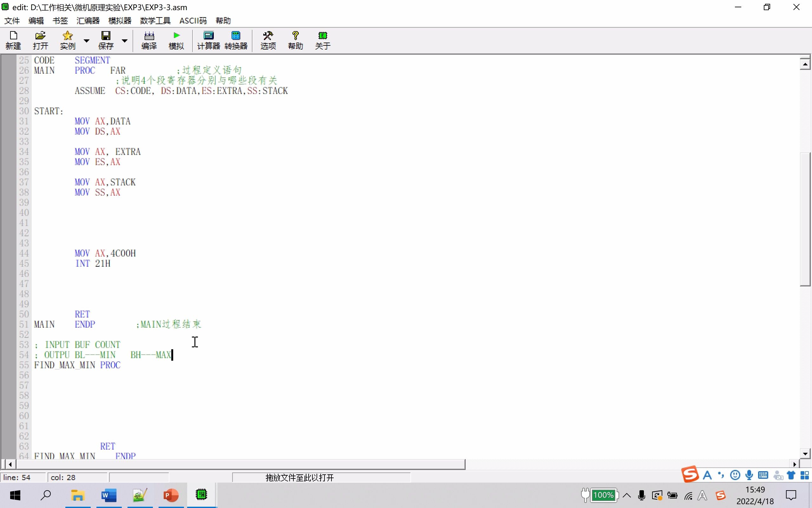Open Windows taskbar search
This screenshot has height=508, width=812.
click(x=46, y=495)
